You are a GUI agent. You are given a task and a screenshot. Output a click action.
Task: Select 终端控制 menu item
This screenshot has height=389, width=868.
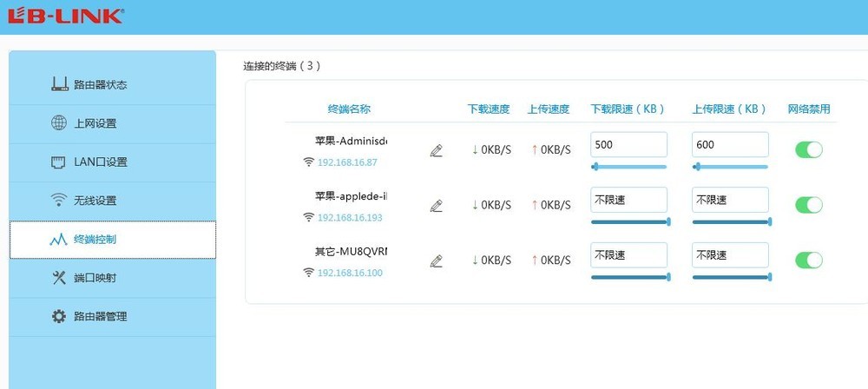[112, 240]
